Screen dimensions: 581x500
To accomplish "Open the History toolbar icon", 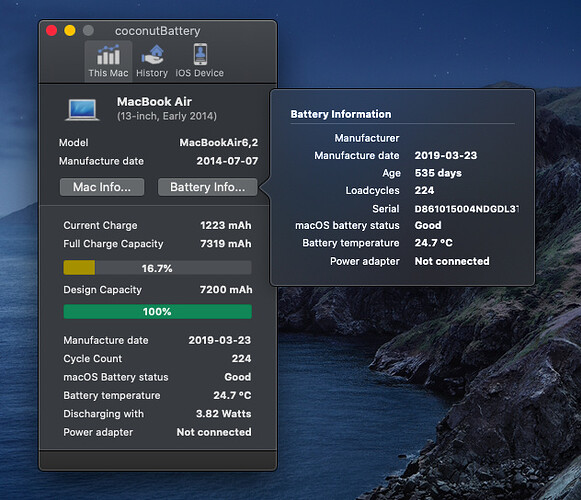I will tap(152, 55).
